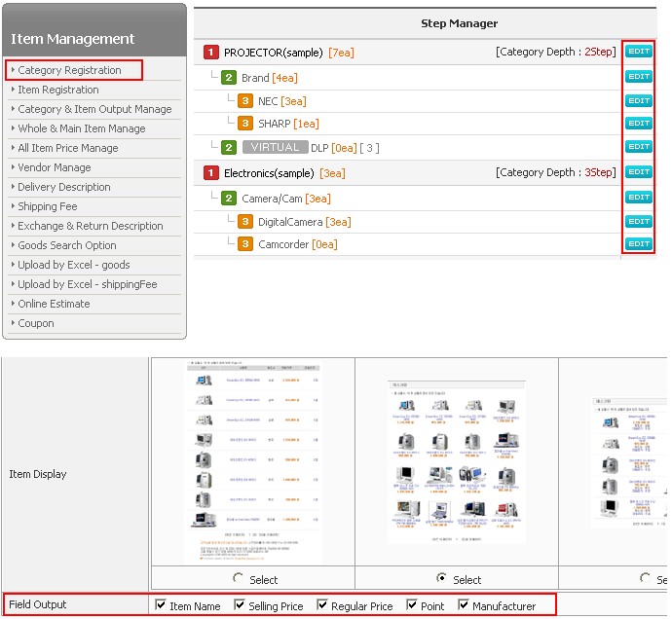Viewport: 672px width, 619px height.
Task: Click the grid layout preview thumbnail
Action: click(x=456, y=462)
